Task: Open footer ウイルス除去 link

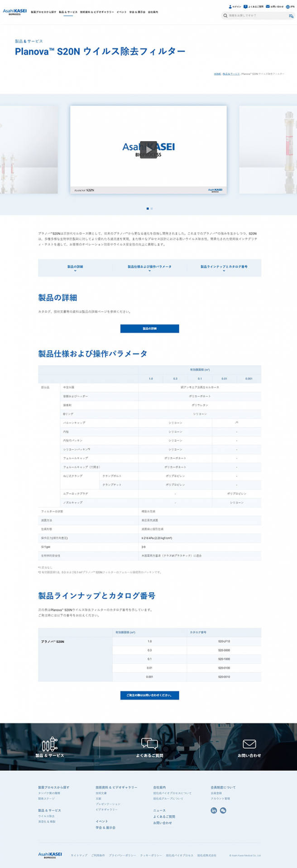Action: (46, 816)
